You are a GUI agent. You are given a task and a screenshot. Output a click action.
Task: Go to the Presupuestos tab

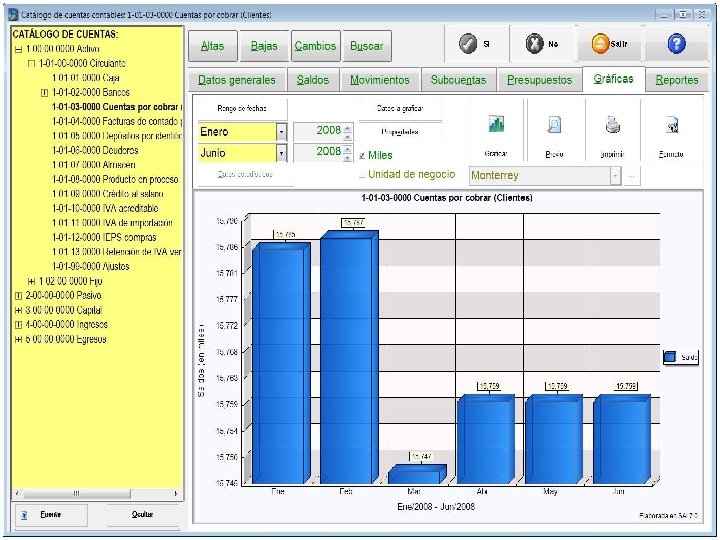point(540,80)
